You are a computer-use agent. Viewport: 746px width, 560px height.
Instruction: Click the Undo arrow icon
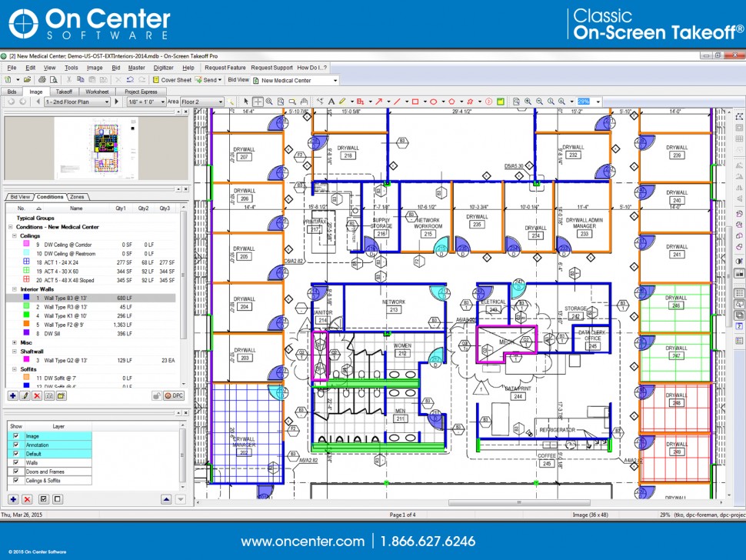click(x=130, y=80)
